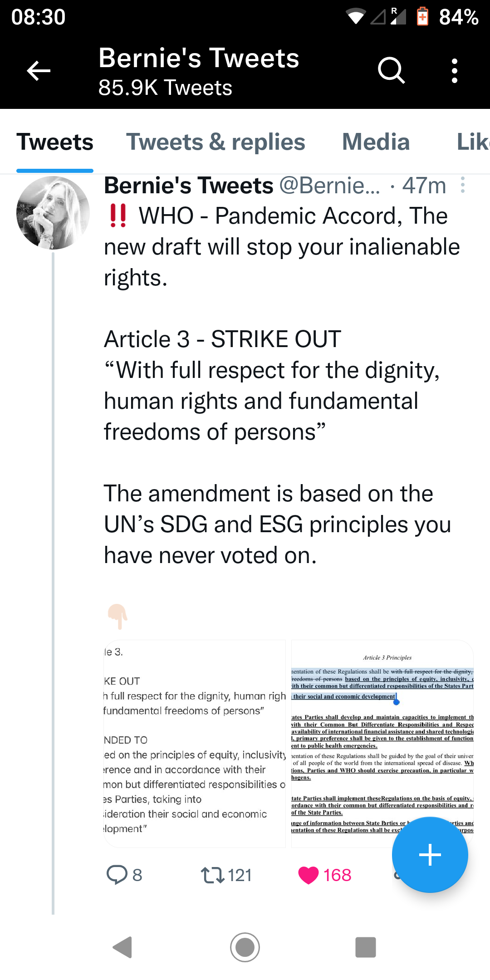This screenshot has width=490, height=980.
Task: Switch to the Media tab
Action: pos(376,142)
